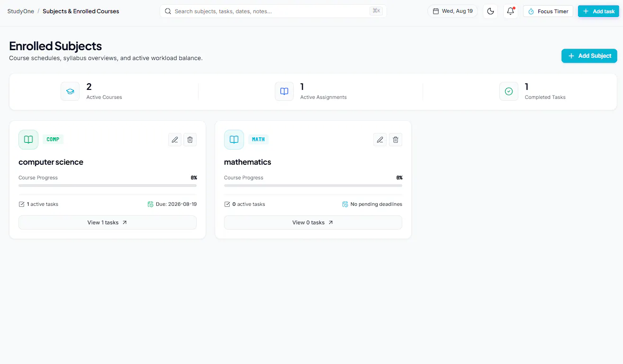Screen dimensions: 623x364
Task: Click Add Subject button
Action: click(x=589, y=56)
